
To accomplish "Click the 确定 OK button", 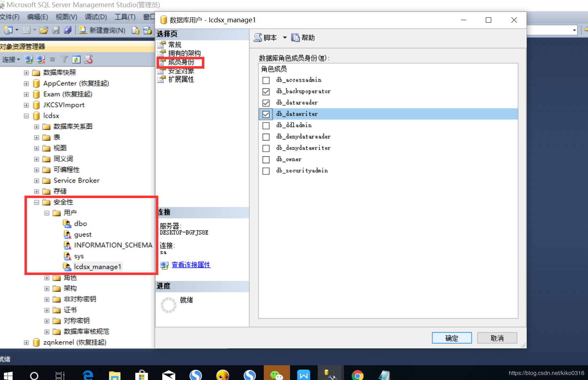I will tap(452, 338).
